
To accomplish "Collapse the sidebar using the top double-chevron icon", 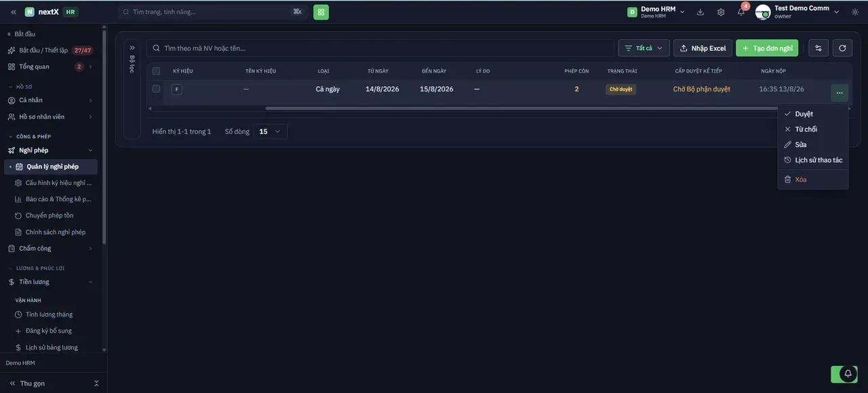I will point(13,12).
